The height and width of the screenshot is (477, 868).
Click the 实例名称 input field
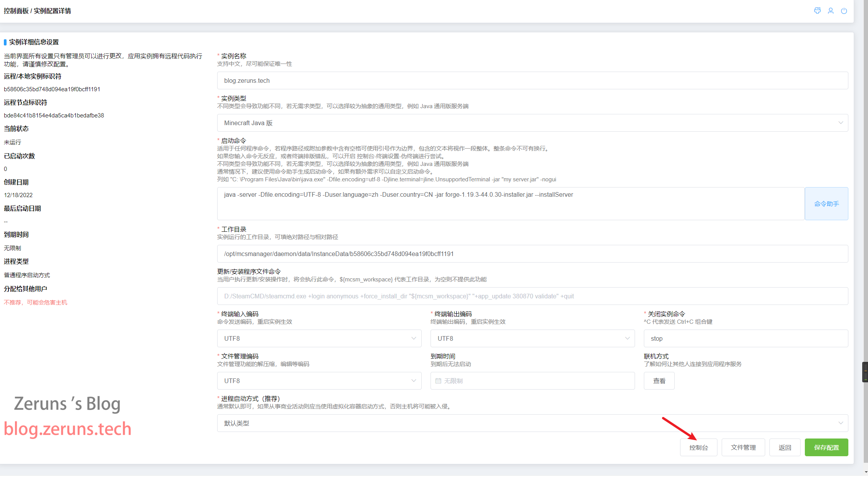point(532,80)
